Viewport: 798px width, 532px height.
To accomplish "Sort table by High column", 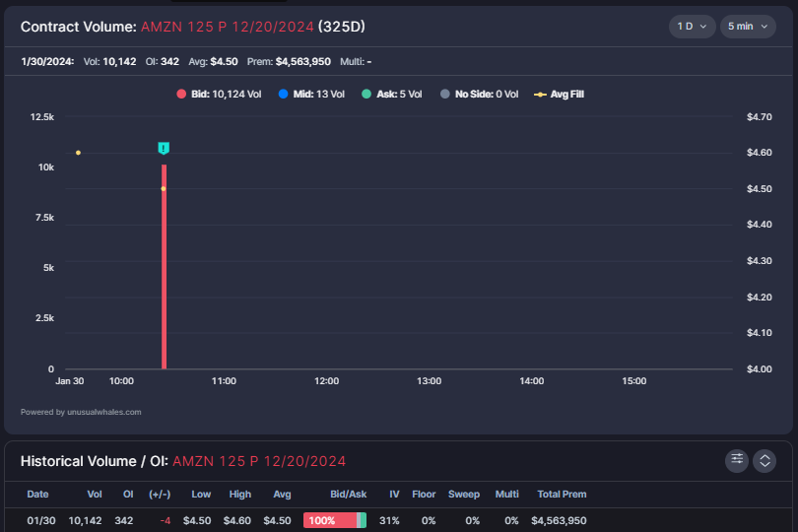I will pos(240,495).
